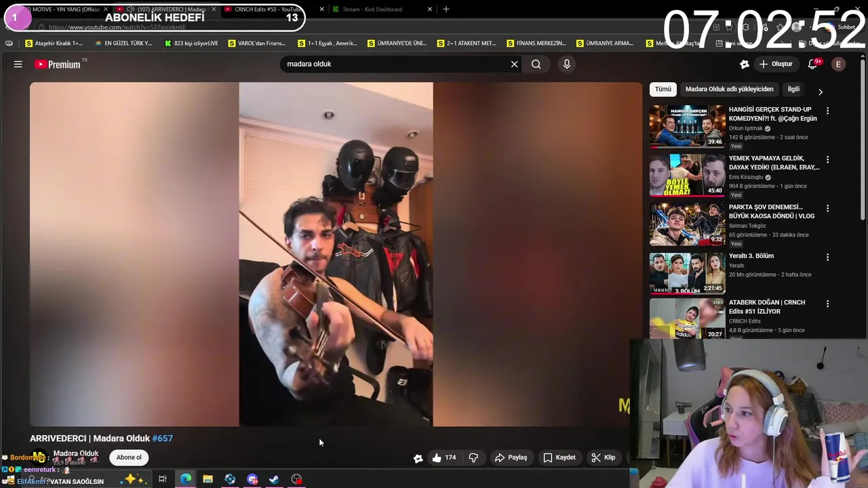Image resolution: width=868 pixels, height=488 pixels.
Task: Clear the 'madara olduk' search text
Action: point(514,64)
